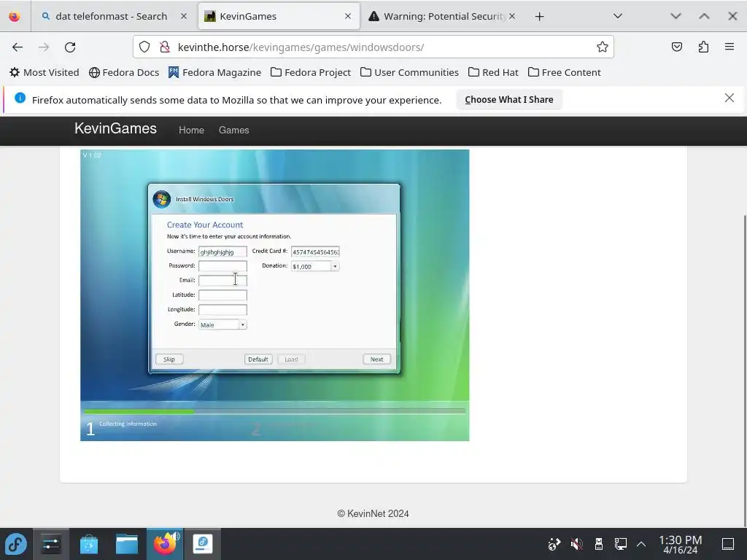Open the Most Visited bookmarks
The image size is (747, 560).
[44, 72]
